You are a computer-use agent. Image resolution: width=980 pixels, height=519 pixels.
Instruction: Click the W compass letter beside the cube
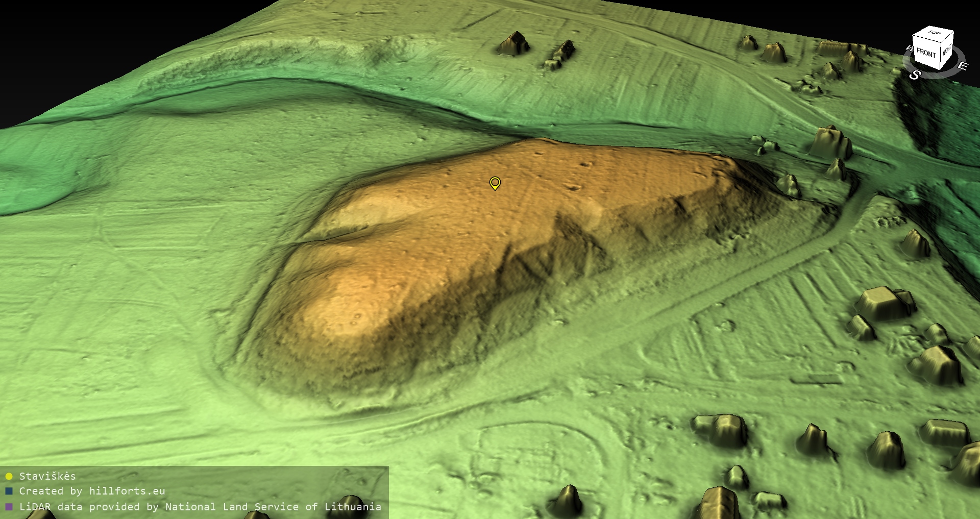909,48
